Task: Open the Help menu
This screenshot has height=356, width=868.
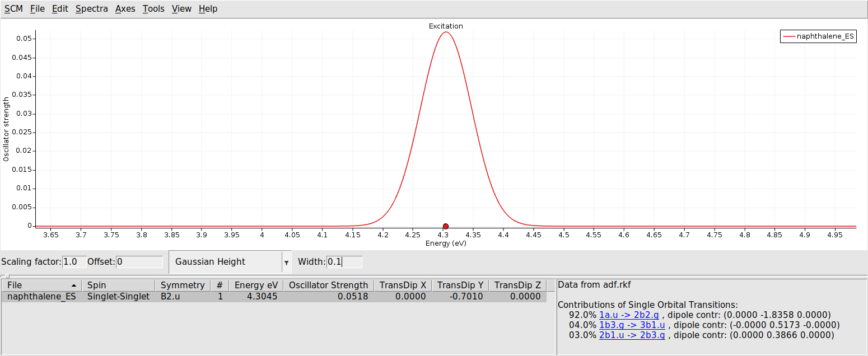Action: pyautogui.click(x=208, y=9)
